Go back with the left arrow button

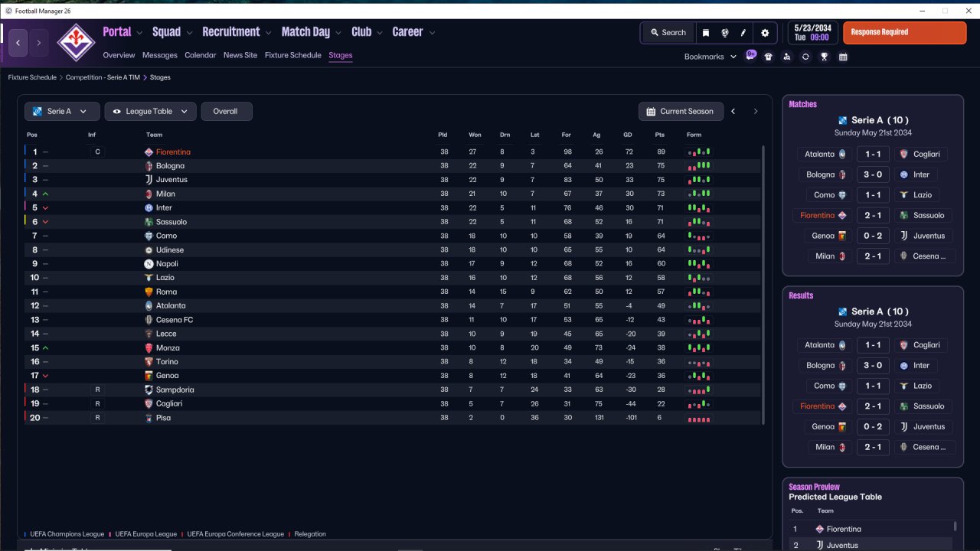pyautogui.click(x=18, y=43)
